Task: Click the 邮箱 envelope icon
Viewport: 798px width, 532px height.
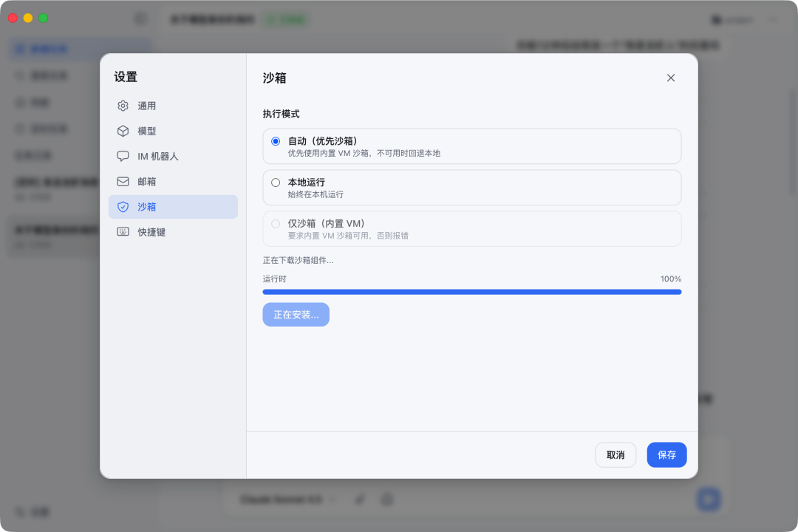Action: point(123,181)
